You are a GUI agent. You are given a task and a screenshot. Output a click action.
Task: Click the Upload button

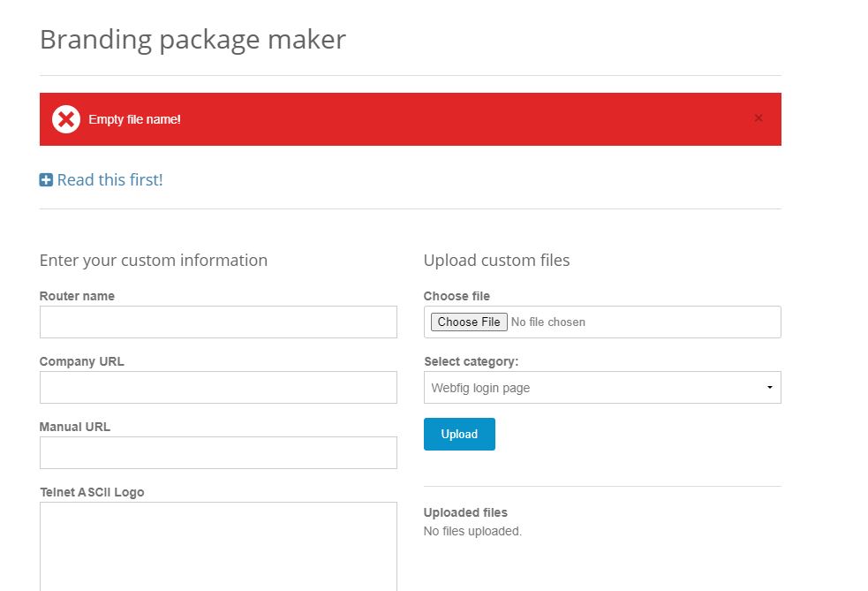(459, 434)
